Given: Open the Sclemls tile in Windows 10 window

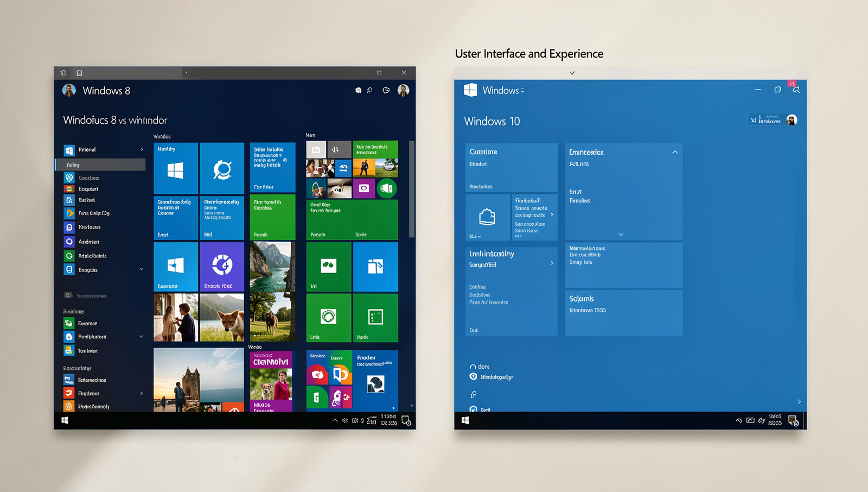Looking at the screenshot, I should pos(624,313).
